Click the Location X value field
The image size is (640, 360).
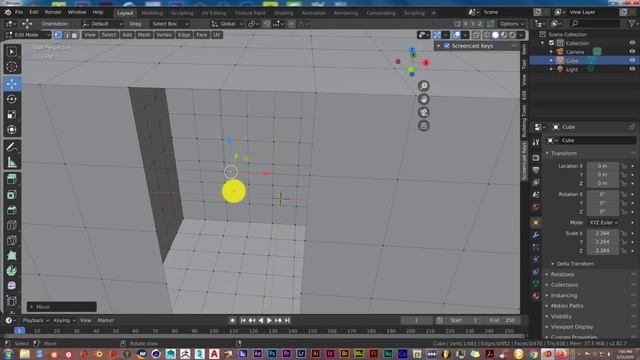[602, 166]
